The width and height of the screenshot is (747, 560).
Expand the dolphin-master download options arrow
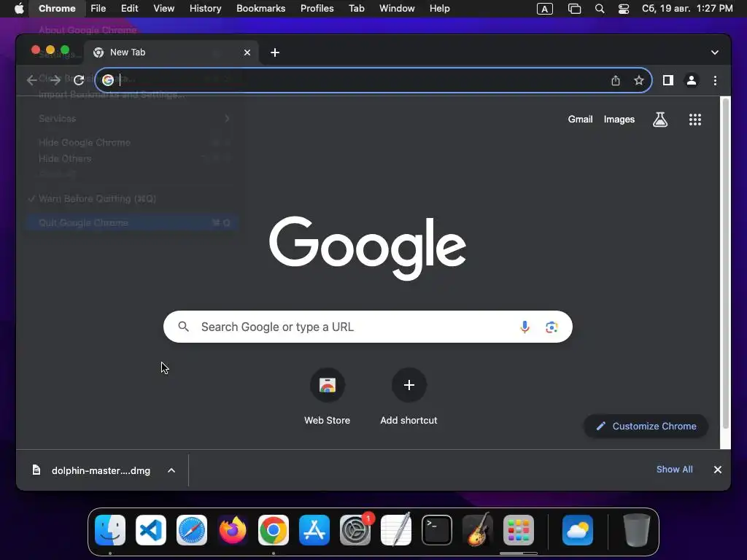171,470
